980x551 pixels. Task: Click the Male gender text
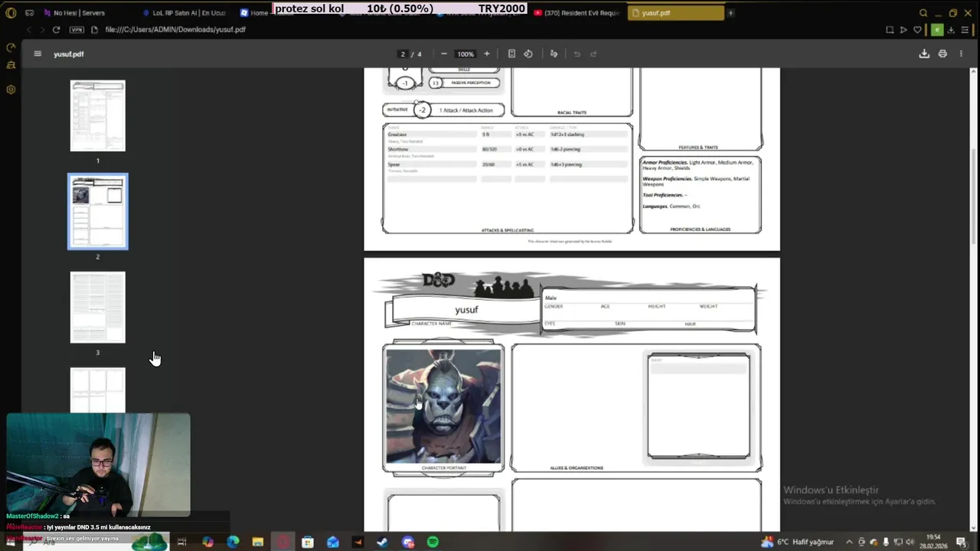click(x=550, y=298)
